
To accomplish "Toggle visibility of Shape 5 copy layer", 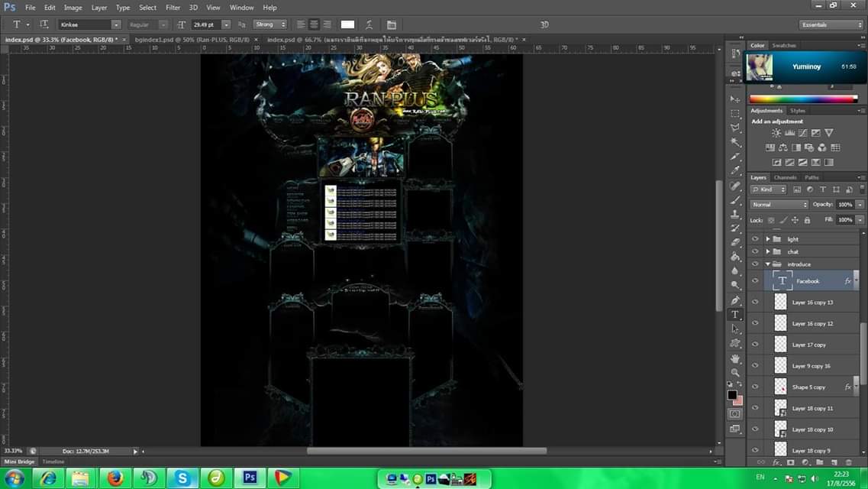I will (x=755, y=387).
